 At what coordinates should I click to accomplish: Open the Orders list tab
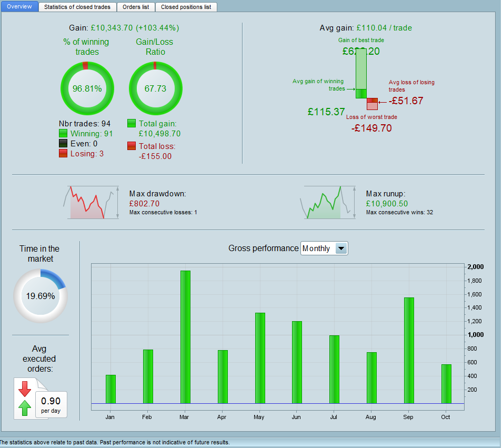coord(136,7)
